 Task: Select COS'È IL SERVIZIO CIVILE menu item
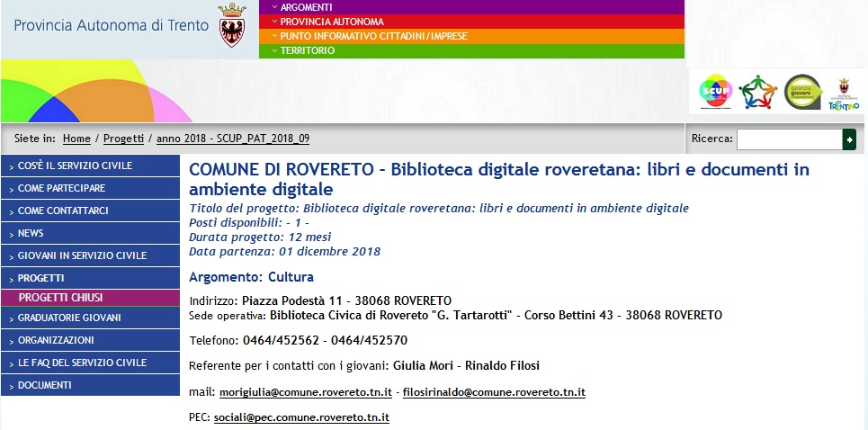click(x=90, y=166)
